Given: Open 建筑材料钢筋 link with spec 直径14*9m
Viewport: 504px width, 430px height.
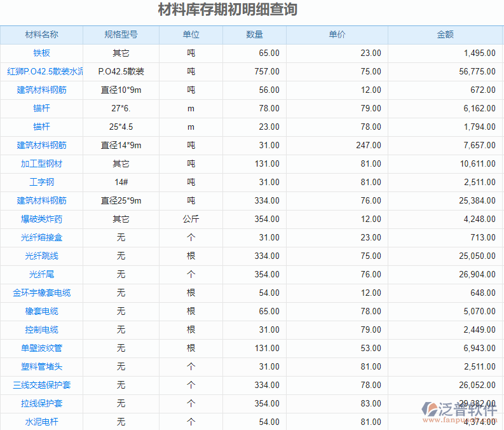Looking at the screenshot, I should pyautogui.click(x=41, y=146).
